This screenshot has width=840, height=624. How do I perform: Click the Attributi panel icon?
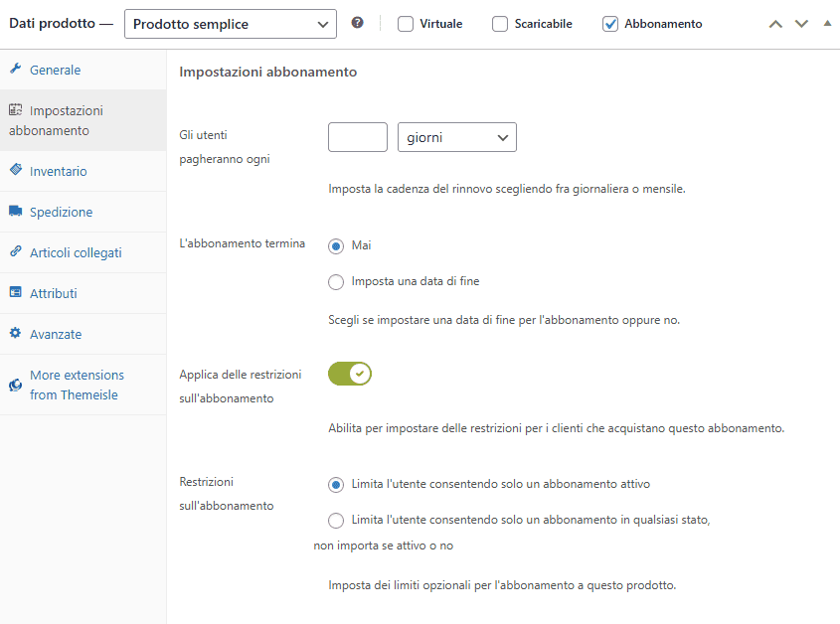coord(14,292)
